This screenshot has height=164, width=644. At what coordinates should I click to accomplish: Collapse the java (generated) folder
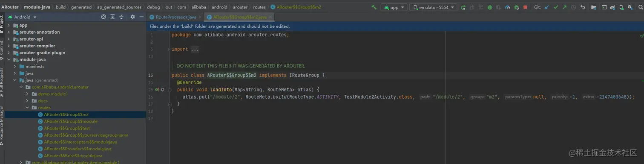pyautogui.click(x=15, y=80)
